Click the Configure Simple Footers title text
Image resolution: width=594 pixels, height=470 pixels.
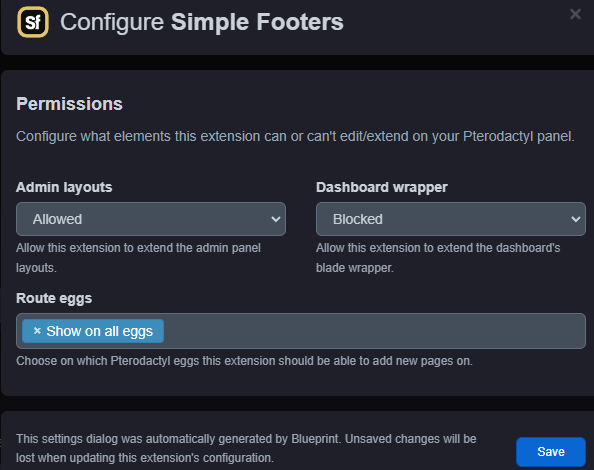pyautogui.click(x=202, y=22)
